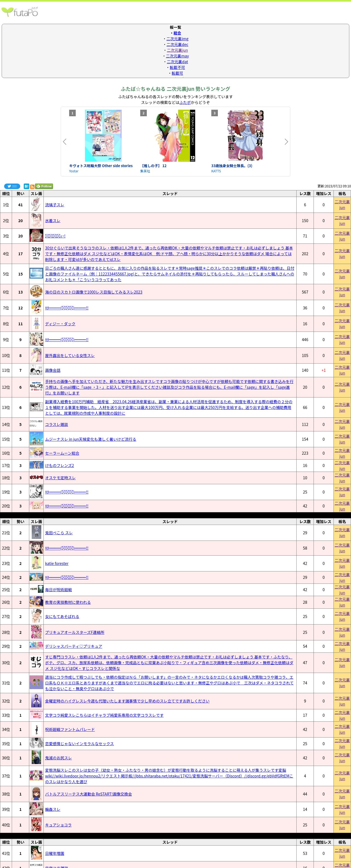Click the 30分コラ thumbnail in rank 4
351x868 pixels.
pyautogui.click(x=36, y=254)
